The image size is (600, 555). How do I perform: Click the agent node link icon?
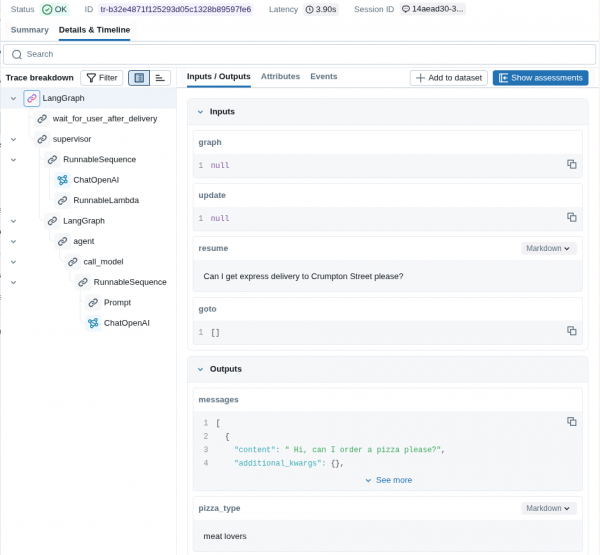point(63,242)
